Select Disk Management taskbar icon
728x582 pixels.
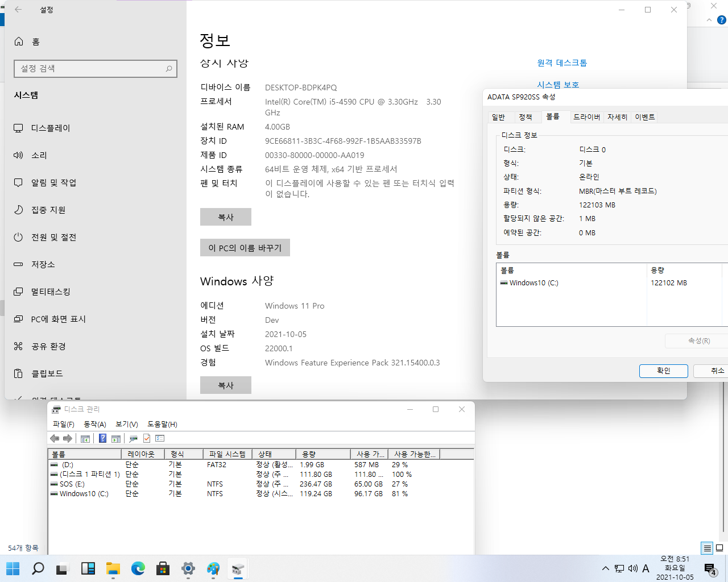coord(238,568)
